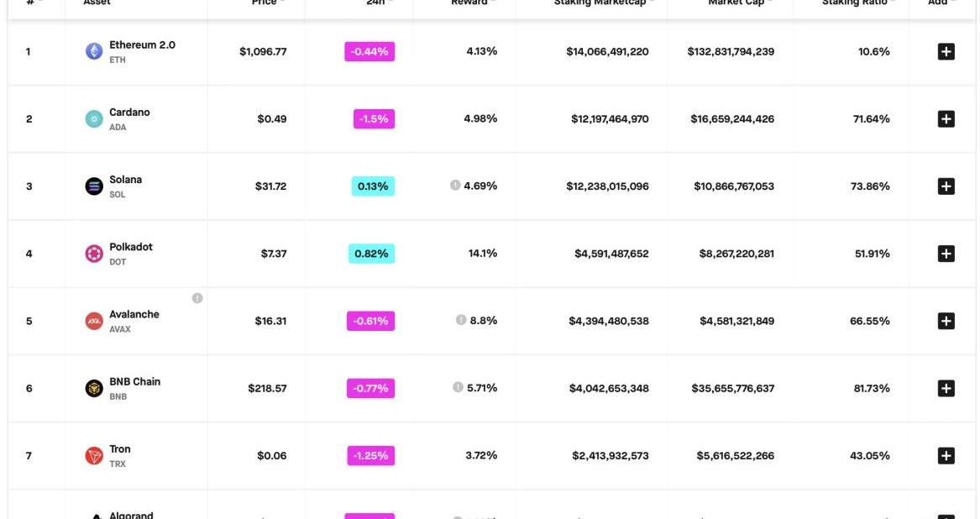Open info icon beside Solana's 4.69% reward

pyautogui.click(x=455, y=186)
